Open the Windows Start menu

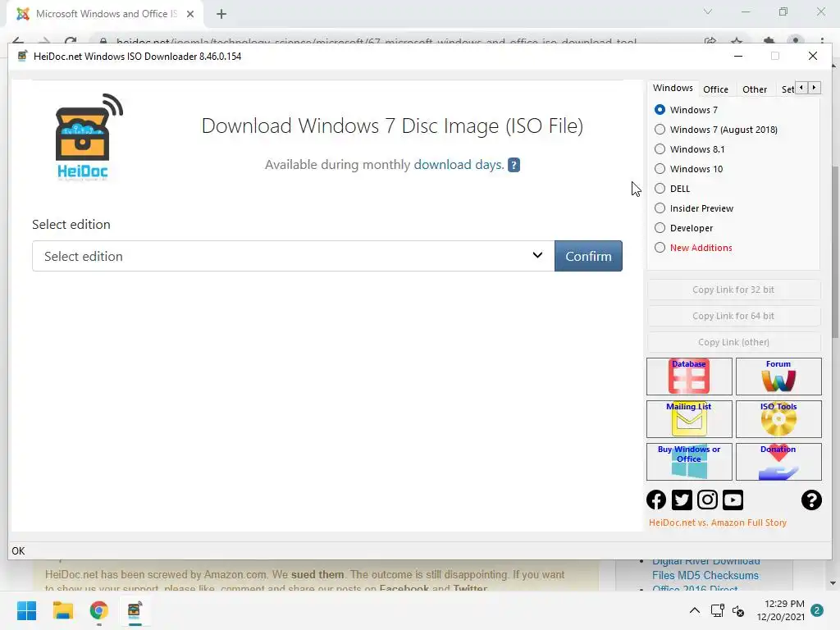click(x=26, y=610)
